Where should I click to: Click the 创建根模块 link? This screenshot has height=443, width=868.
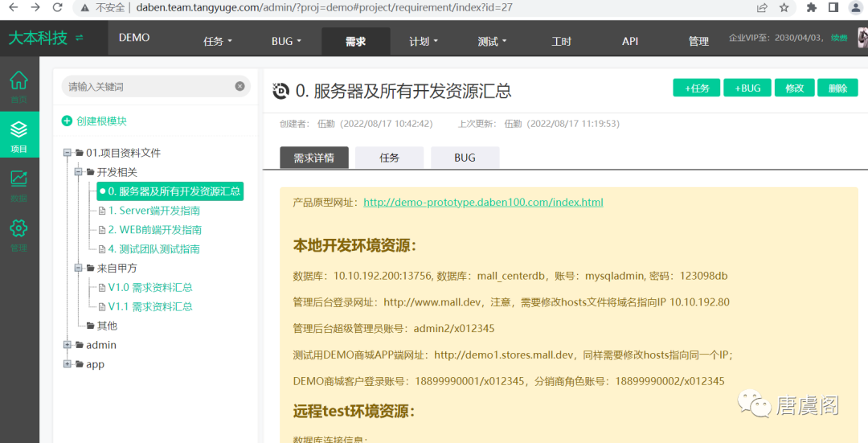101,121
